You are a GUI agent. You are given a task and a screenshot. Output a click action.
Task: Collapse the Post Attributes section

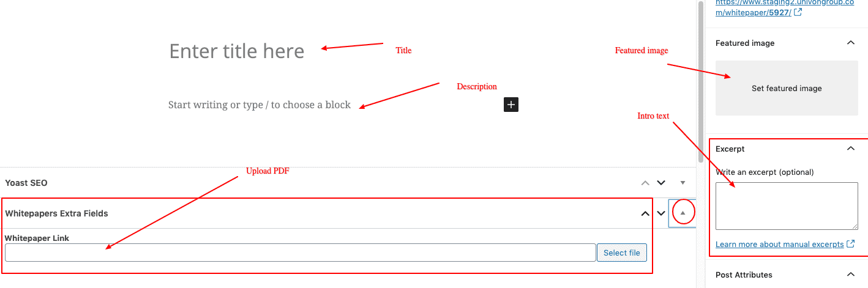point(850,275)
